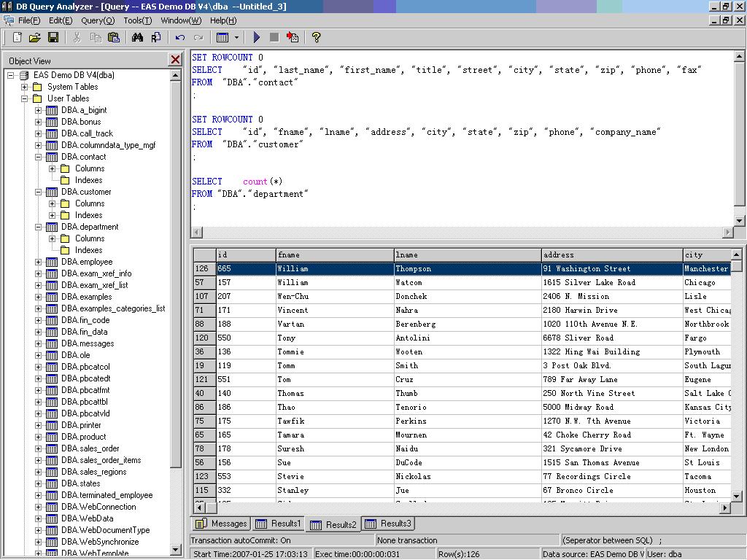Click the table icon of DBA.states
Viewport: 747px width, 560px height.
click(x=52, y=484)
